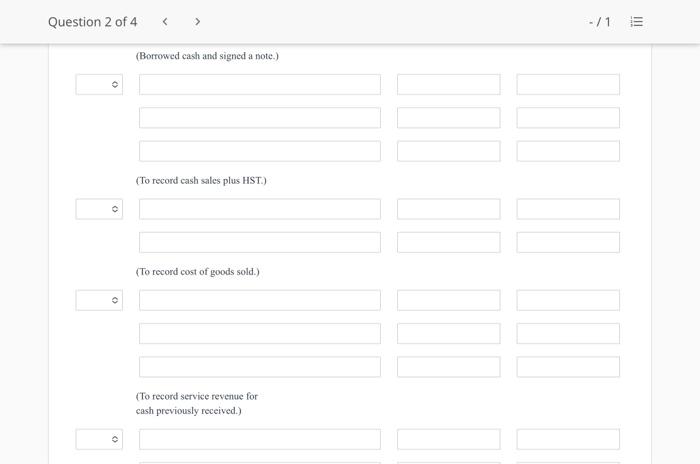The height and width of the screenshot is (464, 700).
Task: Lower account field directly above cost of goods sold note
Action: (x=260, y=242)
